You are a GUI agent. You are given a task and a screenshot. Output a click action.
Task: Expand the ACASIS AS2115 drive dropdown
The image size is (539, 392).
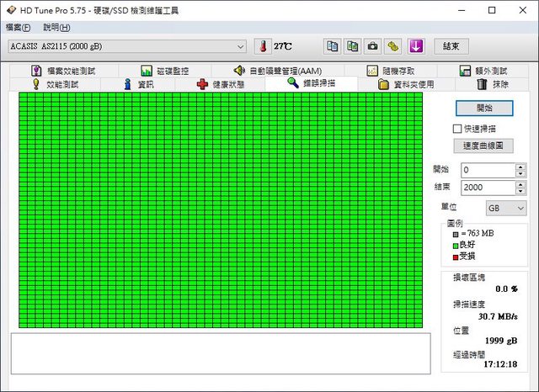tap(240, 46)
